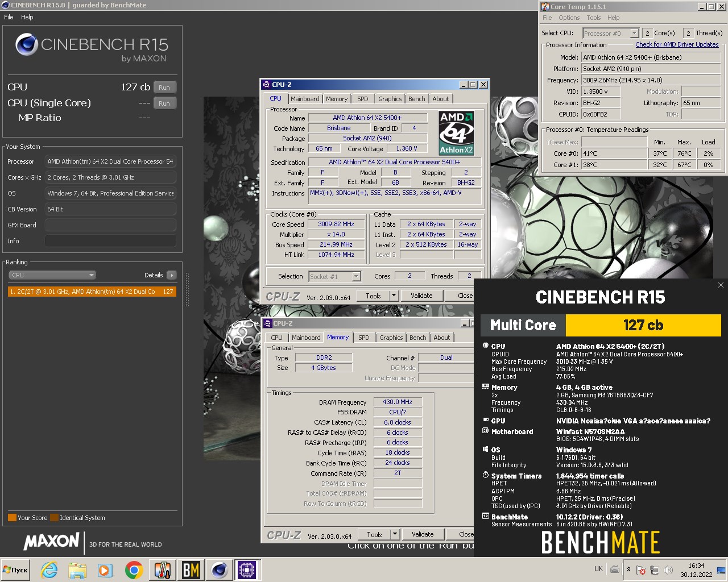The width and height of the screenshot is (728, 582).
Task: Open the File menu in Core Temp
Action: [547, 18]
